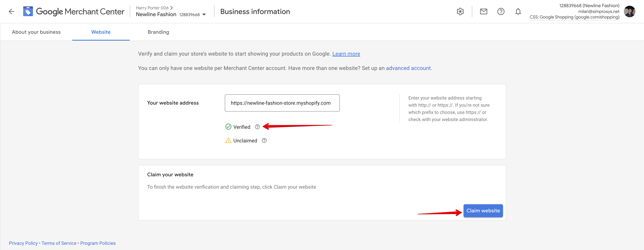Open the Privacy Policy link
The width and height of the screenshot is (644, 250).
(x=23, y=243)
